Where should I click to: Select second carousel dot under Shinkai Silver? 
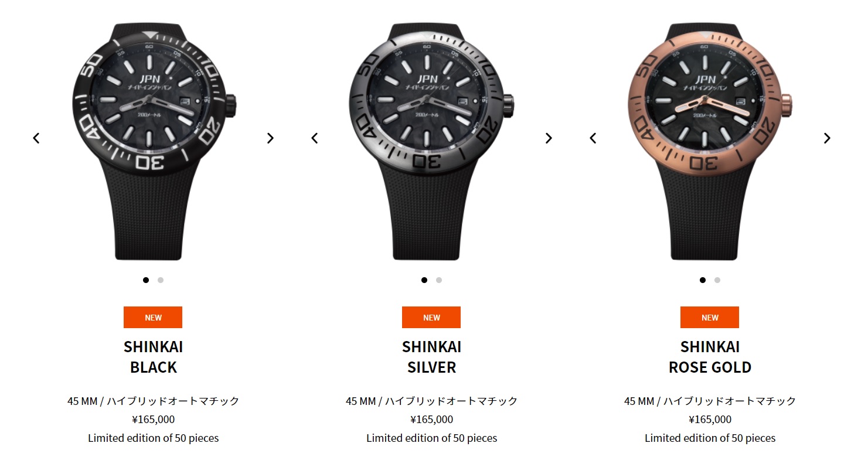coord(439,280)
